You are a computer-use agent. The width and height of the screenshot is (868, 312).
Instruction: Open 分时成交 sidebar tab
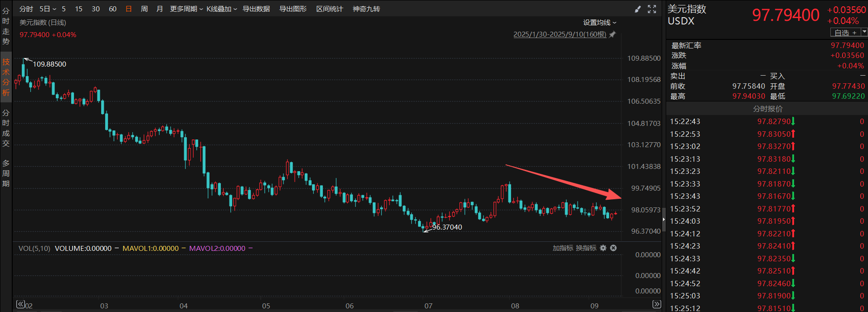(6, 128)
